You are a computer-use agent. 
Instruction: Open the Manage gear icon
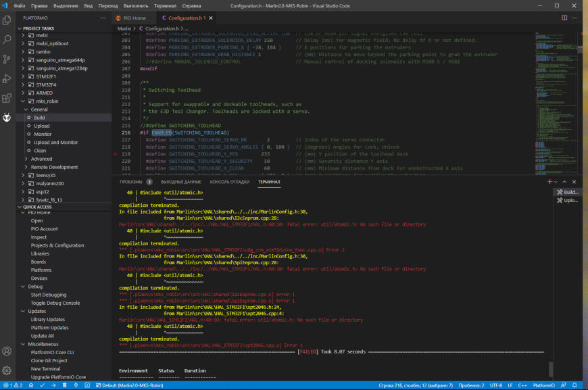point(7,370)
